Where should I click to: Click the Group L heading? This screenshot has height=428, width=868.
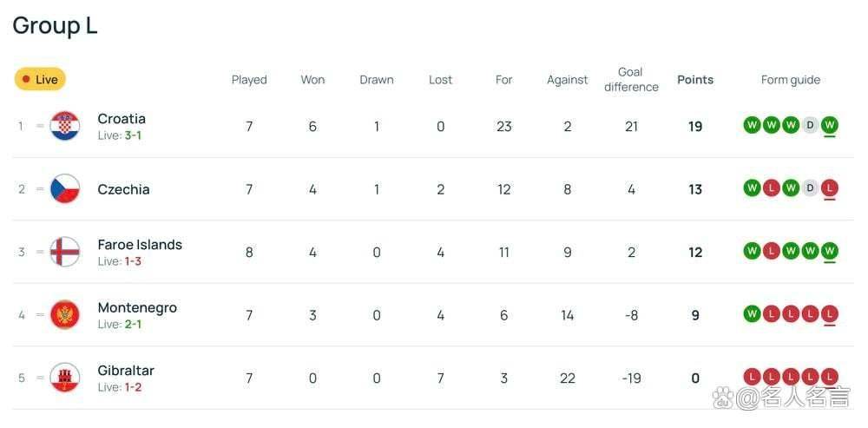(x=55, y=26)
